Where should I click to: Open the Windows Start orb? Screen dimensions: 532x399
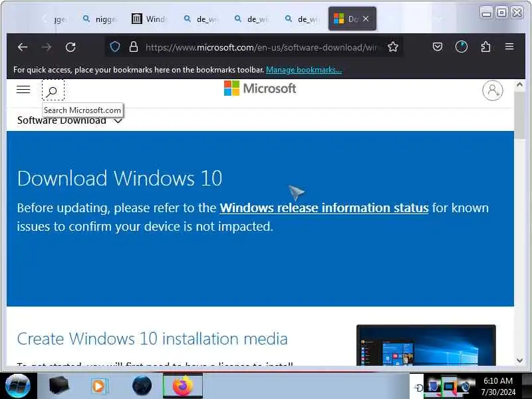coord(18,386)
